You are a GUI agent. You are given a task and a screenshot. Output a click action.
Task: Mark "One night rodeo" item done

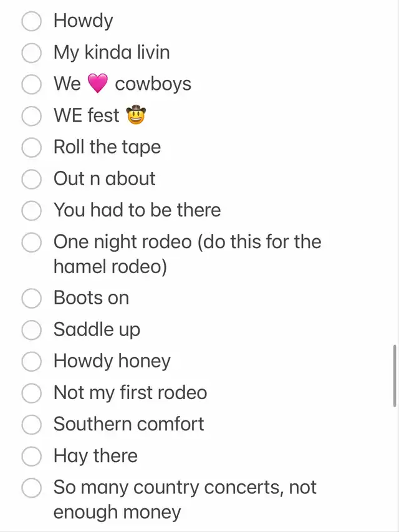coord(31,242)
